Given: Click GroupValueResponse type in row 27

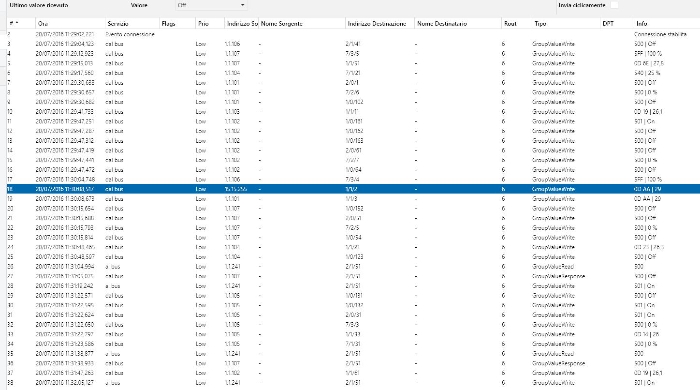Looking at the screenshot, I should pyautogui.click(x=558, y=276).
